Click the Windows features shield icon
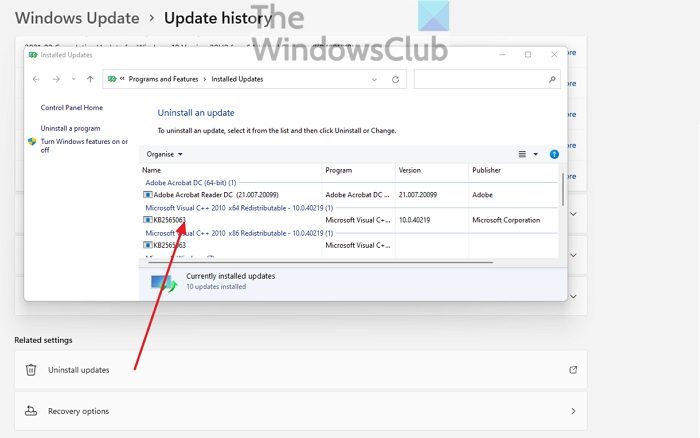The image size is (700, 438). tap(32, 142)
